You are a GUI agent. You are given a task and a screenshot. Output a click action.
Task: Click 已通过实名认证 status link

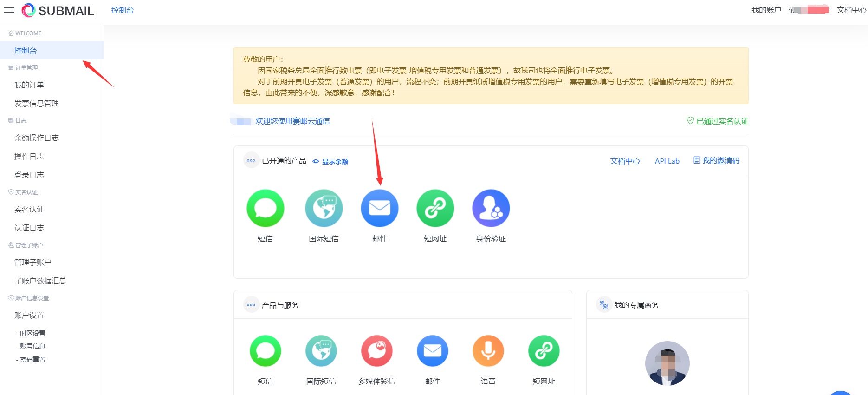coord(722,121)
